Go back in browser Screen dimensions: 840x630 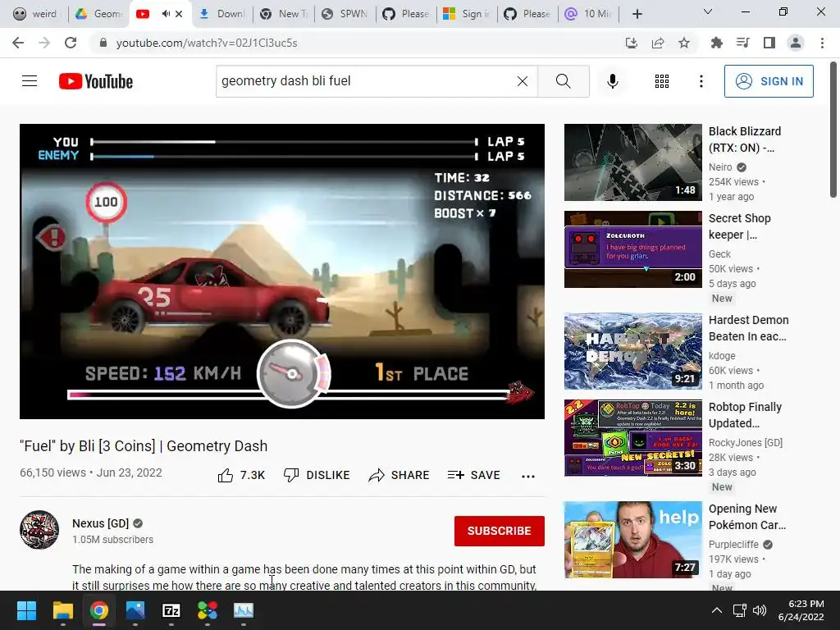pos(18,43)
